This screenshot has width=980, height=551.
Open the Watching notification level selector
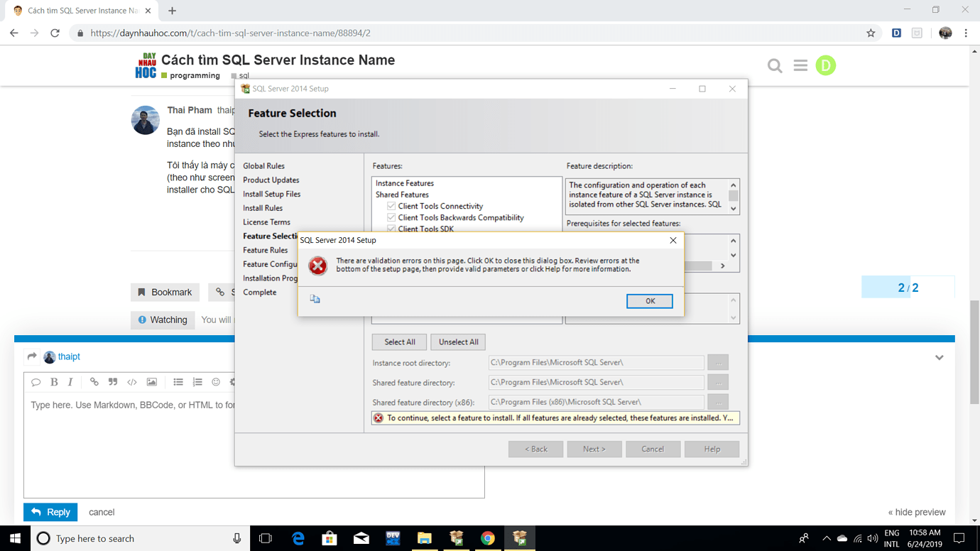pos(163,320)
